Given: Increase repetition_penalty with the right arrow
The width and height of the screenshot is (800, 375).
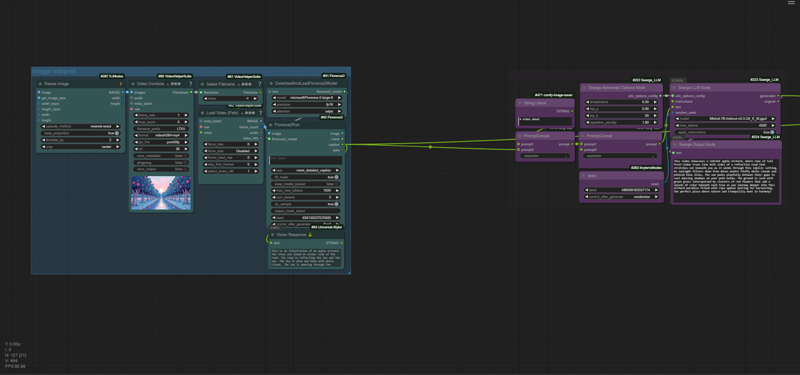Looking at the screenshot, I should [x=656, y=122].
